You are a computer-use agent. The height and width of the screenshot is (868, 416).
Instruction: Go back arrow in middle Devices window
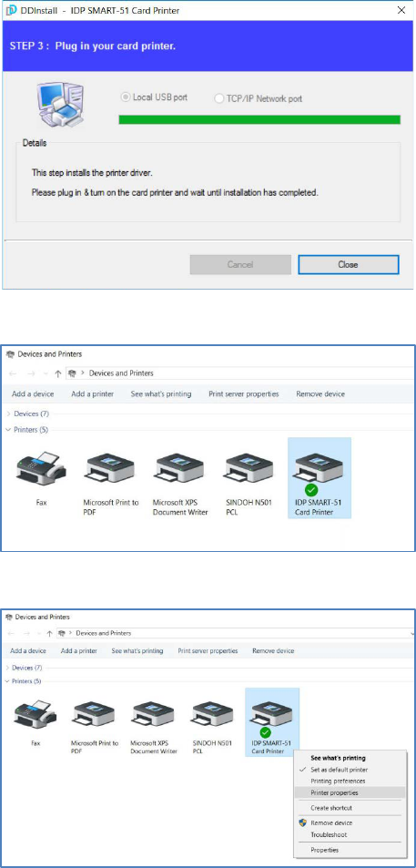click(13, 373)
